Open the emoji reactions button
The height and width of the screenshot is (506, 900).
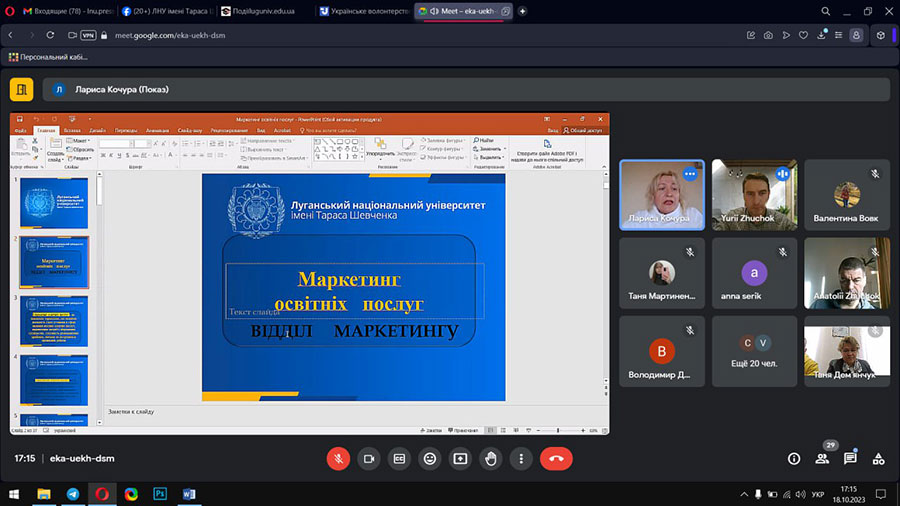coord(430,458)
